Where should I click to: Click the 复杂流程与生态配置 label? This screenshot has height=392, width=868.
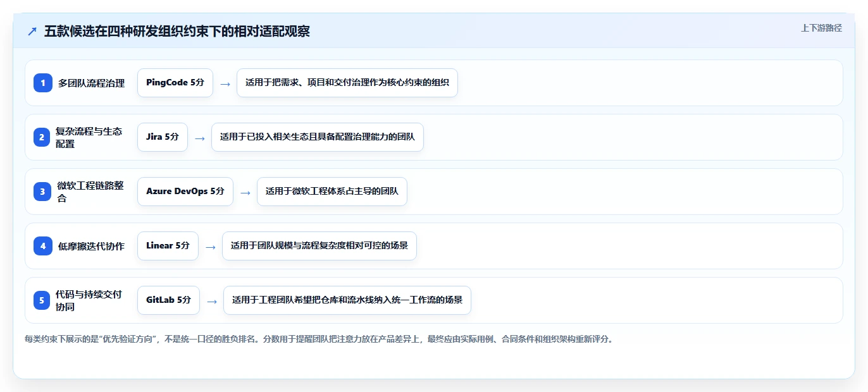coord(89,137)
